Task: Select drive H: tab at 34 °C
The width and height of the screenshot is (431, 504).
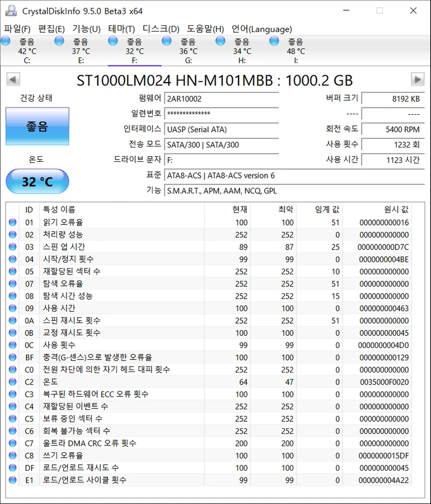Action: click(x=242, y=51)
